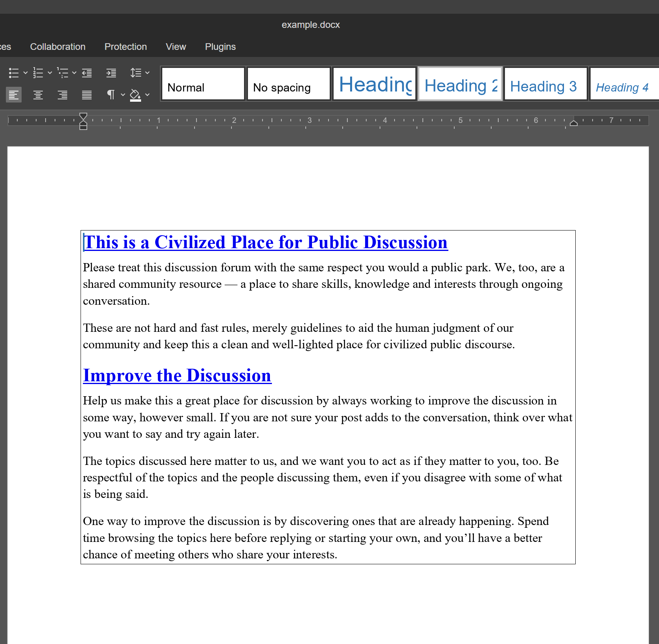Click the multilevel list icon

tap(62, 73)
